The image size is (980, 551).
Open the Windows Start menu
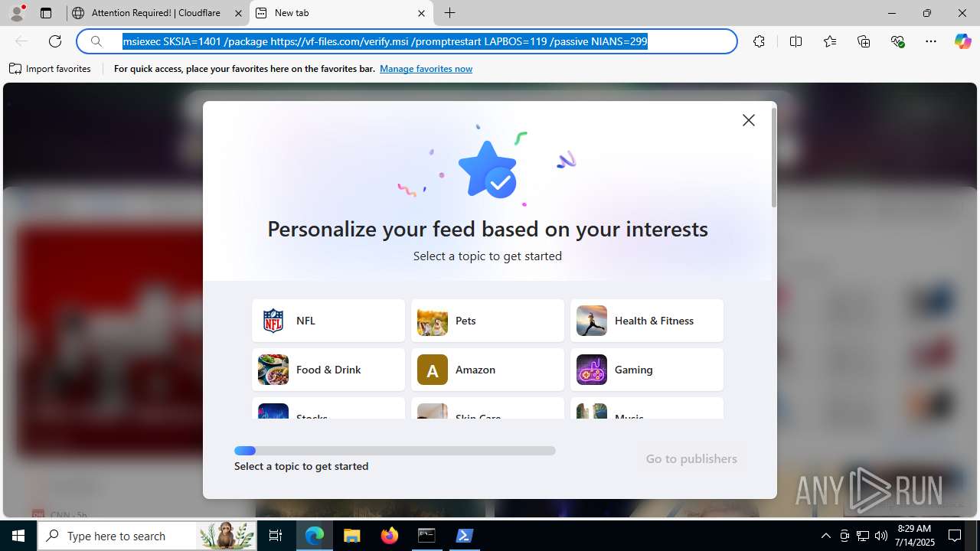click(18, 536)
